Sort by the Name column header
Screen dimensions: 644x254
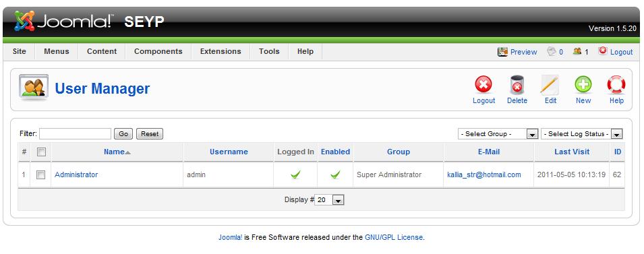114,152
